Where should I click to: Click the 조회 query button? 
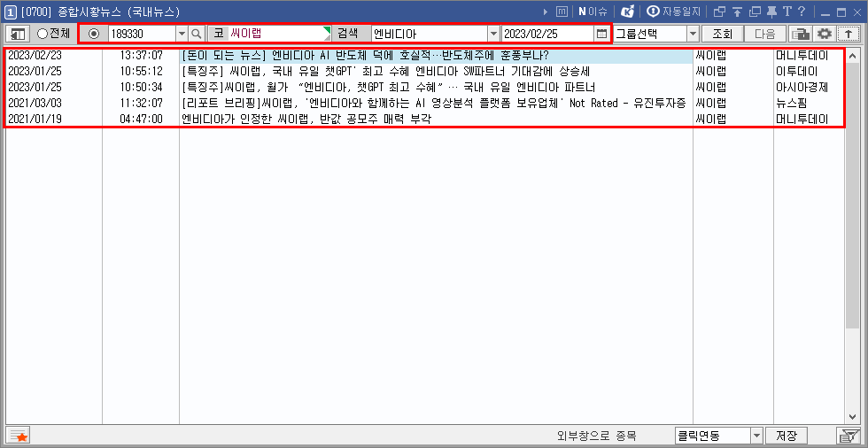(722, 34)
